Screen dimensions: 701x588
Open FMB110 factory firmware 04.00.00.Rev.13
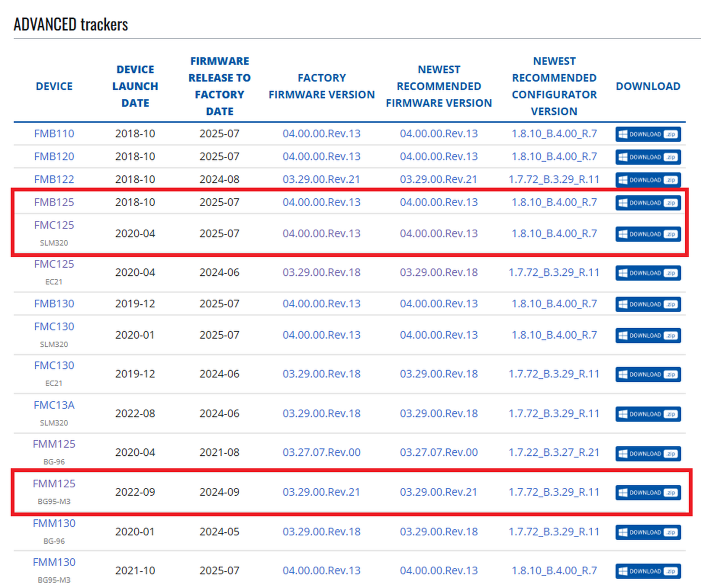tap(322, 133)
